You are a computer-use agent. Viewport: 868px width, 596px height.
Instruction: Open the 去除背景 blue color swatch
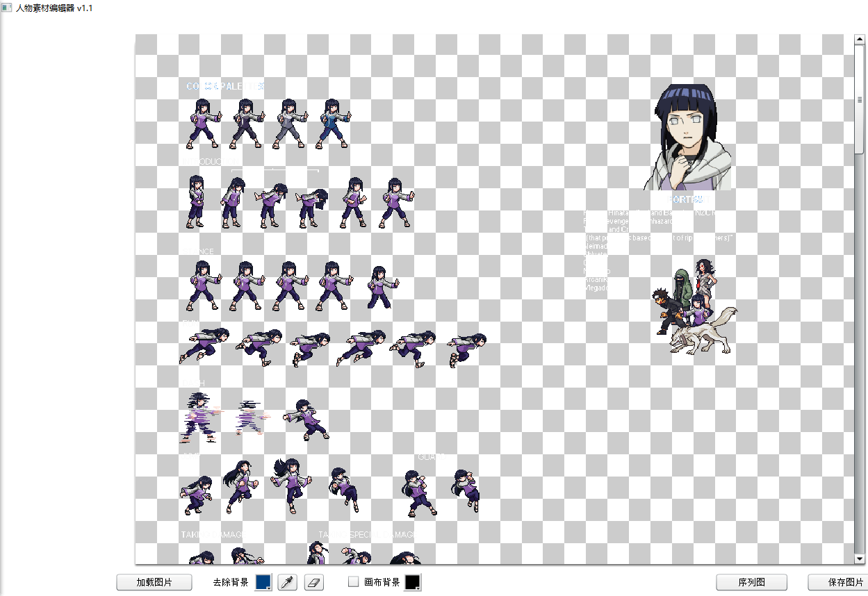264,582
